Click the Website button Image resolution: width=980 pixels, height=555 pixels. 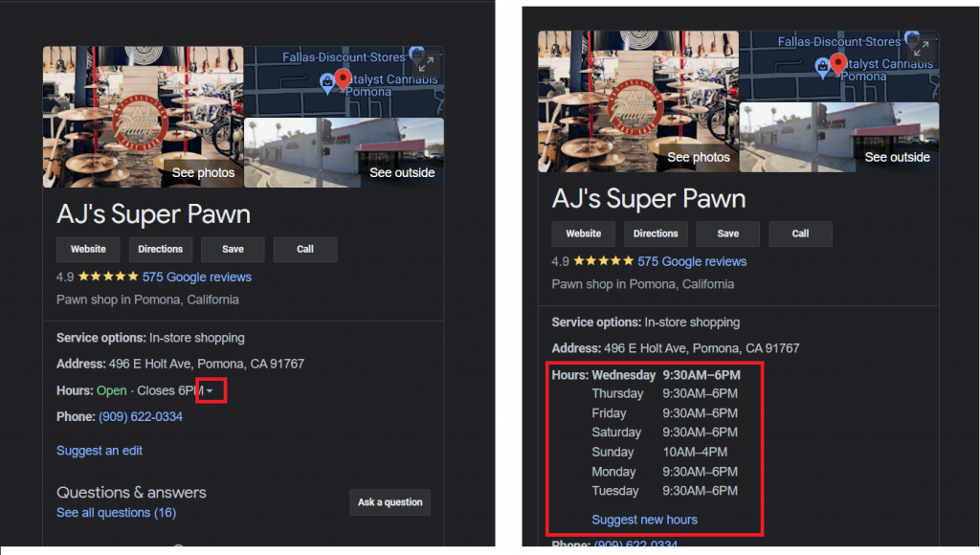(x=88, y=249)
